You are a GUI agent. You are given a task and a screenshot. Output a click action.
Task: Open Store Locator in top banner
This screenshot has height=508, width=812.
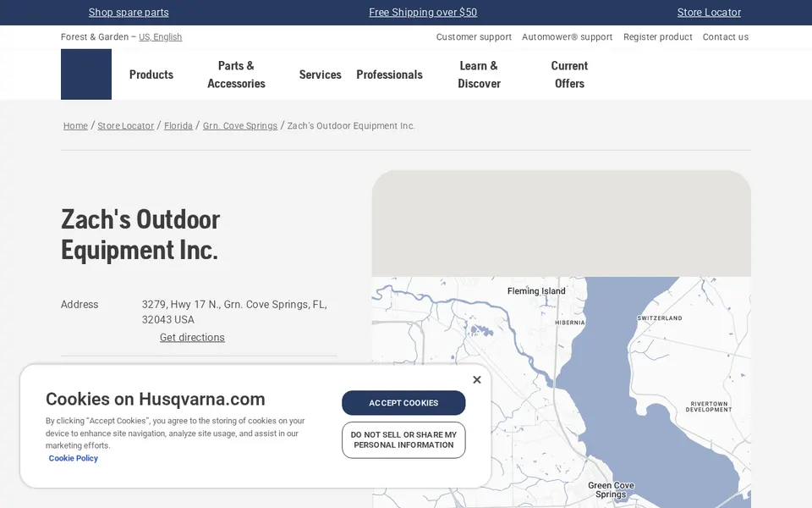(709, 13)
